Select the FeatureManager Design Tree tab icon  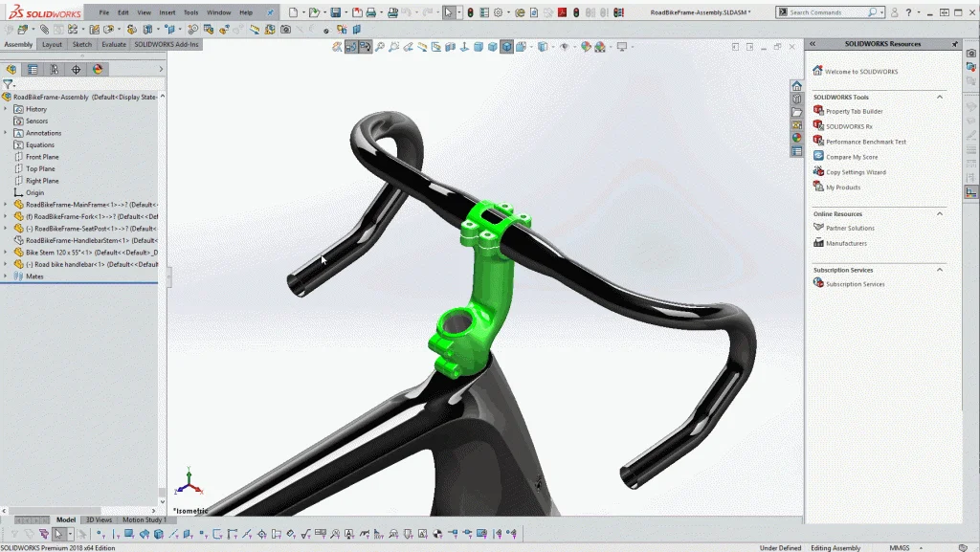(x=11, y=69)
